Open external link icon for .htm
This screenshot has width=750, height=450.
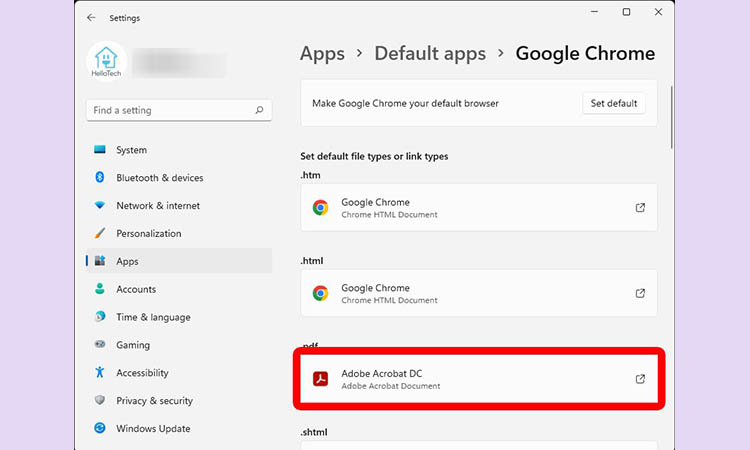click(640, 208)
